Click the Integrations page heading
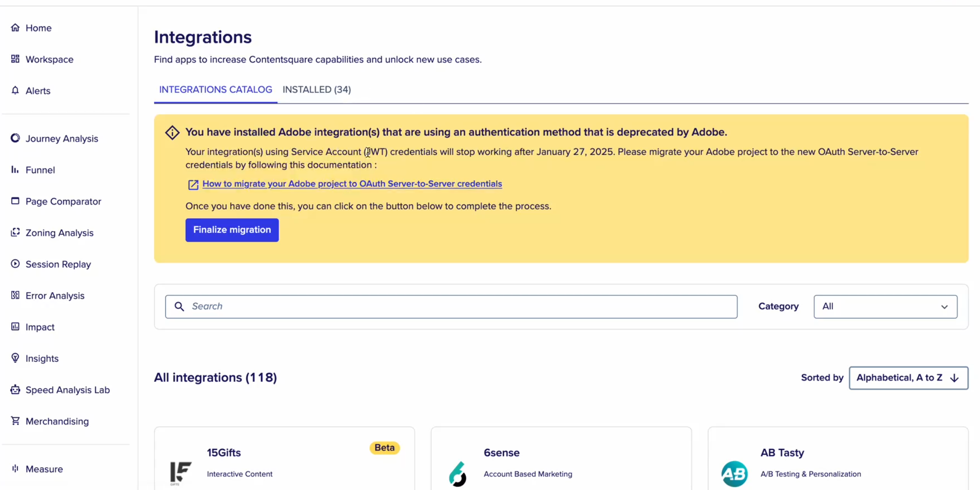 point(203,37)
